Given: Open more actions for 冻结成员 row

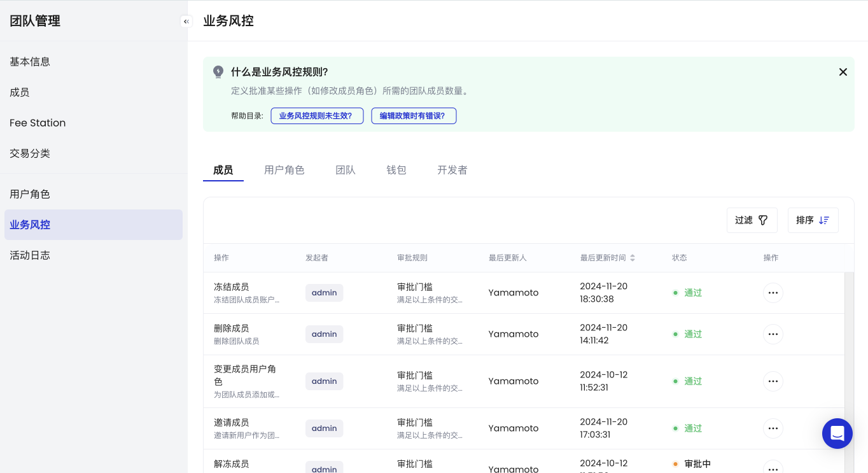Looking at the screenshot, I should coord(773,293).
